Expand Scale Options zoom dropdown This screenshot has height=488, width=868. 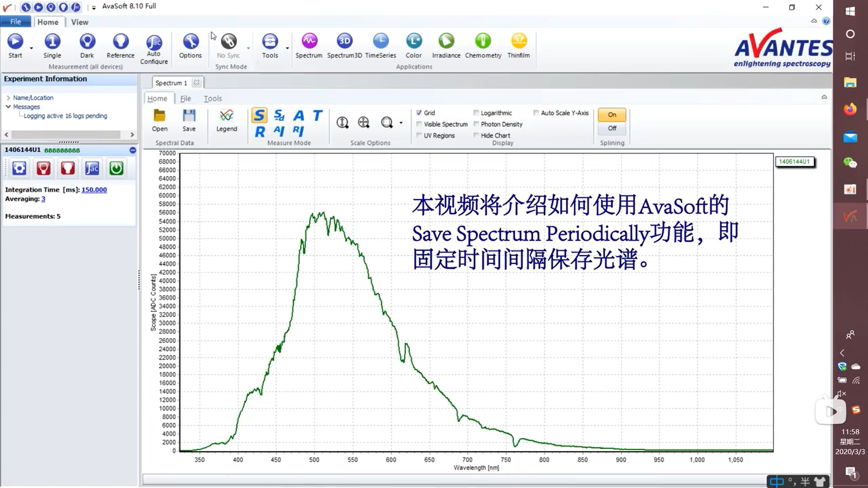(401, 123)
